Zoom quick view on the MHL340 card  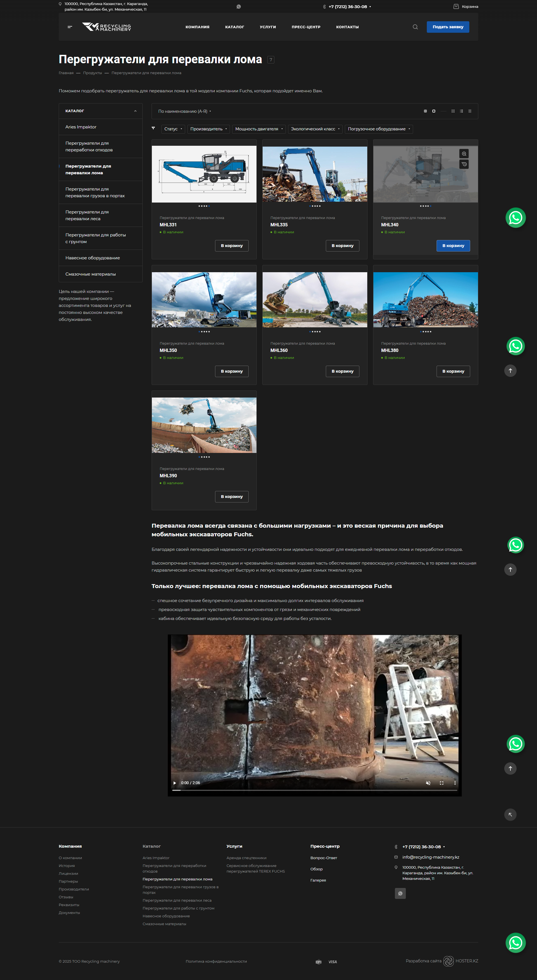[x=464, y=154]
